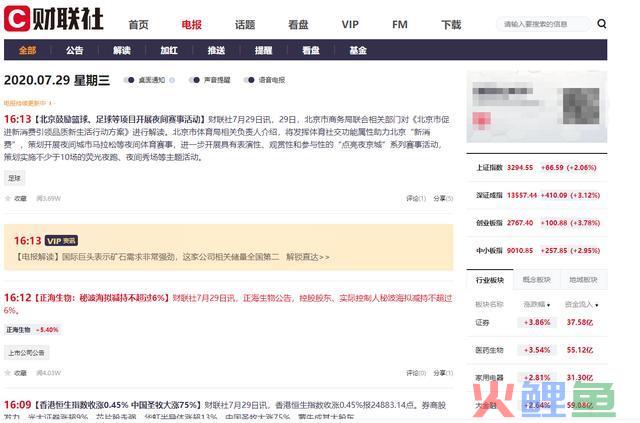Click 板块名称 column header
The image size is (640, 423).
(x=489, y=304)
